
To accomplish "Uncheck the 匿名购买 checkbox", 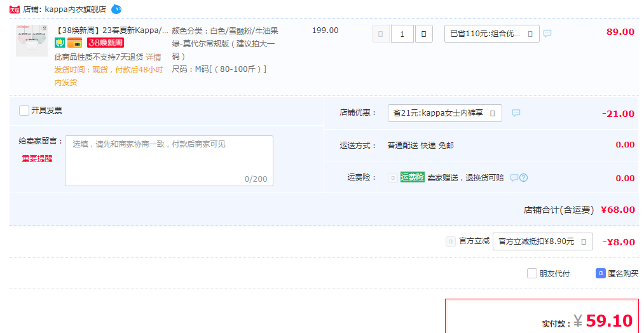I will (x=601, y=273).
